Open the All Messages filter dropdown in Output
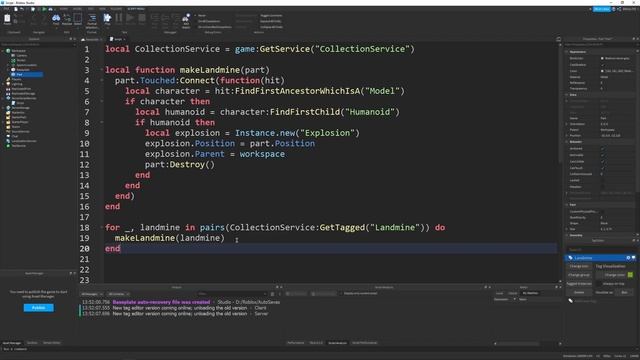The width and height of the screenshot is (640, 360). click(x=92, y=294)
